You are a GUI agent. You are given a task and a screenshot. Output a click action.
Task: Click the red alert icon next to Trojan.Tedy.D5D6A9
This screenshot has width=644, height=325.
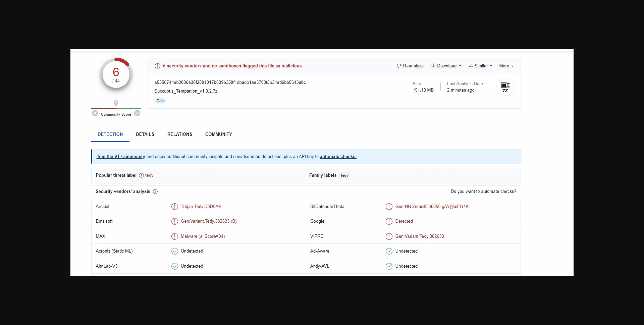click(x=174, y=207)
